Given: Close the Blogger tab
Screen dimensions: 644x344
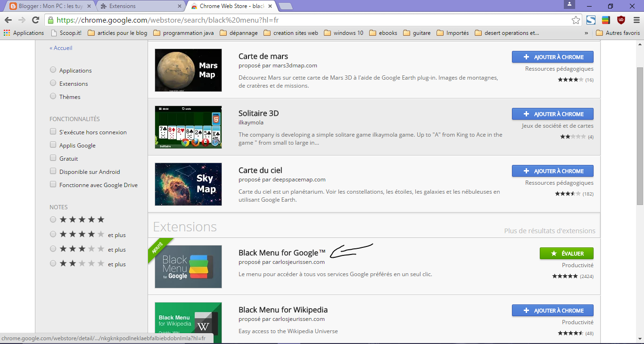Looking at the screenshot, I should 89,6.
